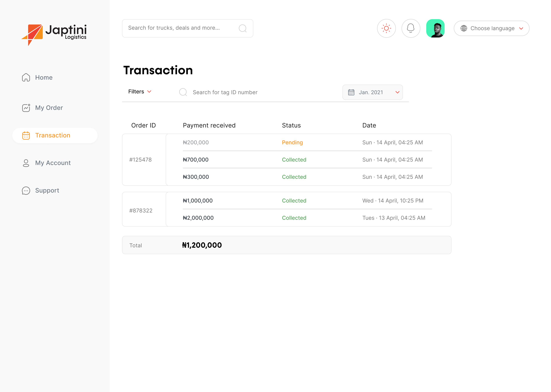Click the ₦1,200,000 total amount
Screen dimensions: 551x392
(x=202, y=245)
